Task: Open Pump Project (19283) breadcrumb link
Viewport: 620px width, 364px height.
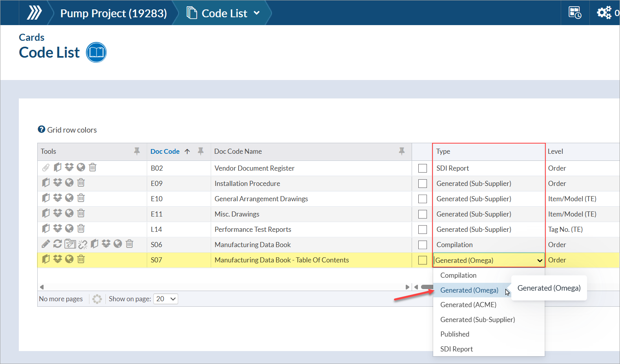Action: pos(113,13)
